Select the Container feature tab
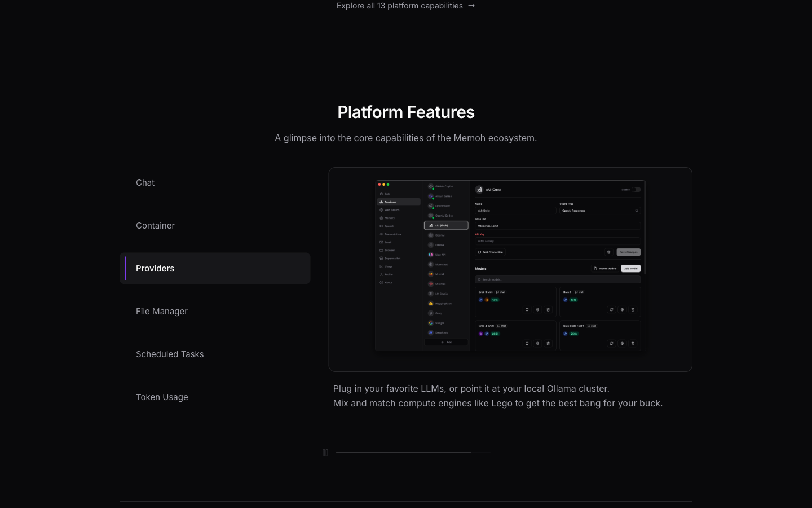The height and width of the screenshot is (508, 812). 215,225
